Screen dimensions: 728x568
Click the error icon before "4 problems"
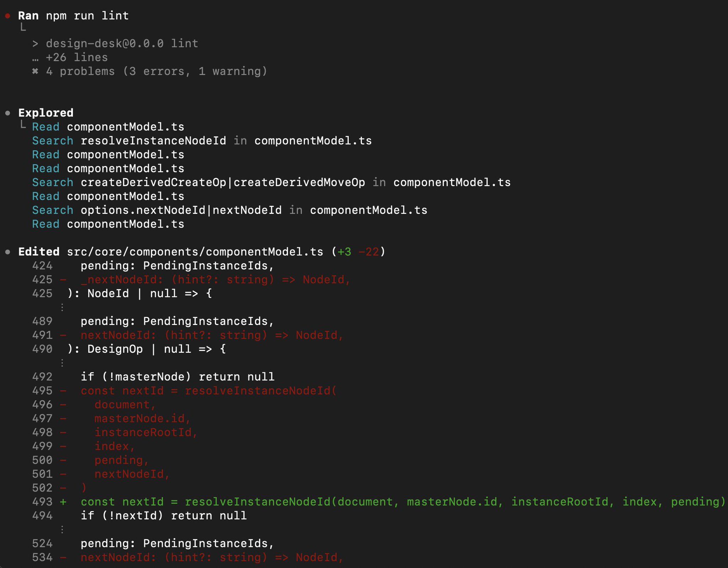click(x=35, y=71)
